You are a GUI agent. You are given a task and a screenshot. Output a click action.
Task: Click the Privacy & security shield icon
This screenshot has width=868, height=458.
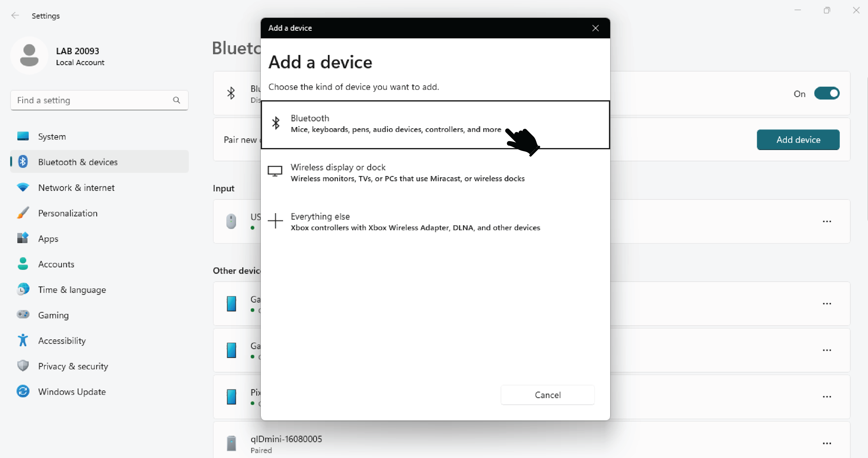click(x=23, y=366)
